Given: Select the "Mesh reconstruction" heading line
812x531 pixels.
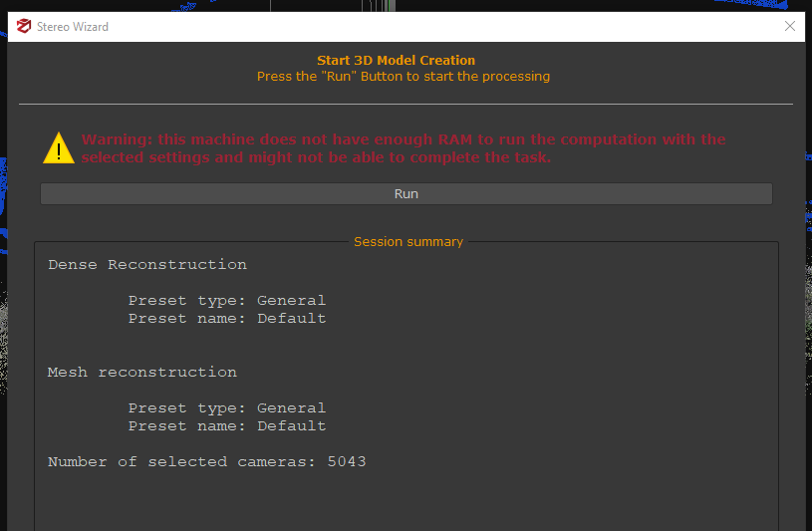Looking at the screenshot, I should click(x=142, y=373).
